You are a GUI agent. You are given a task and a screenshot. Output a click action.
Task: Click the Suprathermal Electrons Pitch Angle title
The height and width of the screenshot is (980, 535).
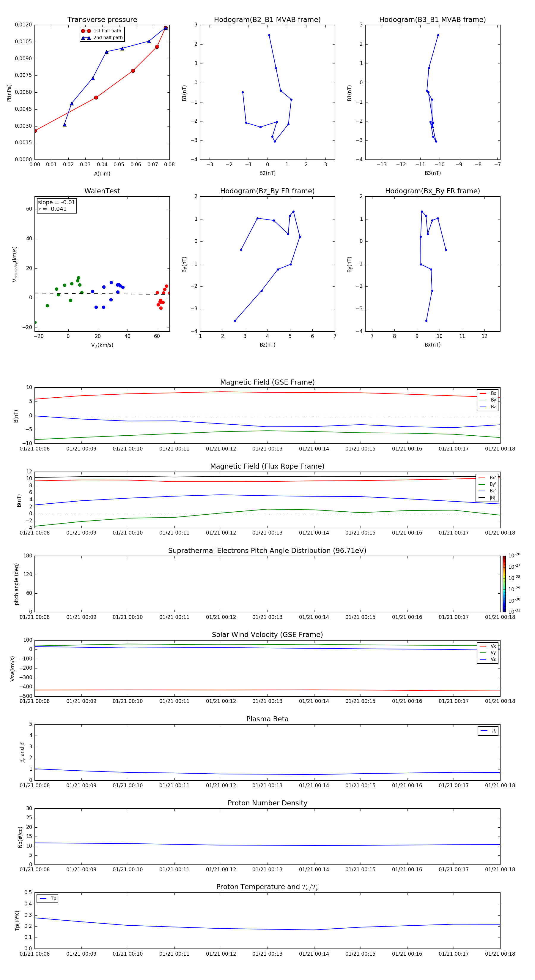coord(267,551)
